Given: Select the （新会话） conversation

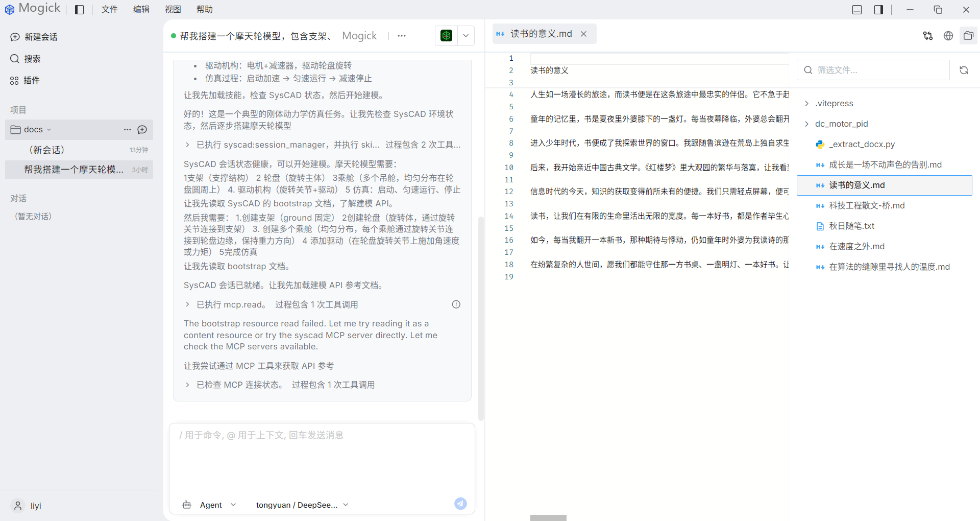Looking at the screenshot, I should pyautogui.click(x=79, y=150).
